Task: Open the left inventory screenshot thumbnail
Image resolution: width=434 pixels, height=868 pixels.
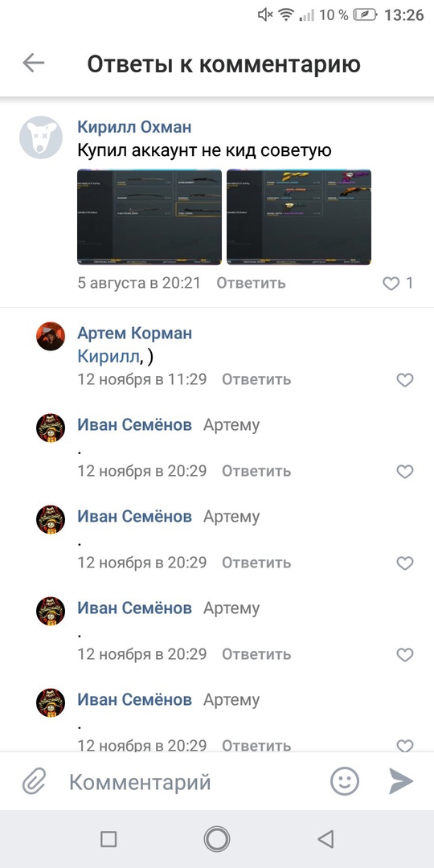Action: tap(149, 217)
